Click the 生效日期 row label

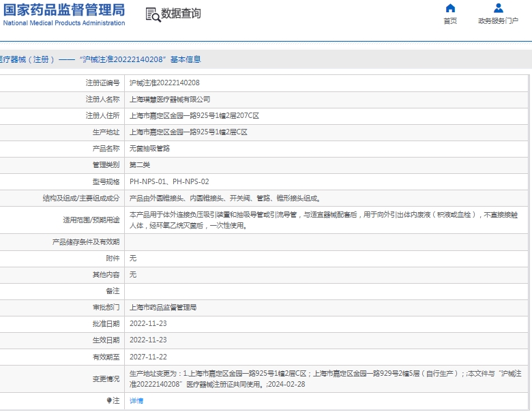(x=106, y=340)
